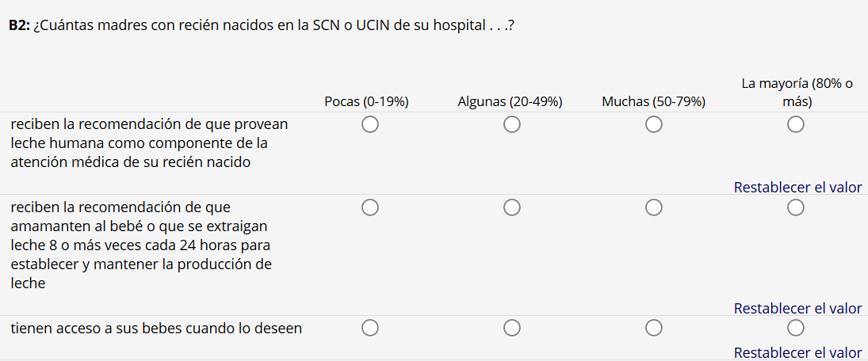The image size is (868, 361).
Task: Click 'Restablecer el valor' under access to babies row
Action: (x=797, y=352)
